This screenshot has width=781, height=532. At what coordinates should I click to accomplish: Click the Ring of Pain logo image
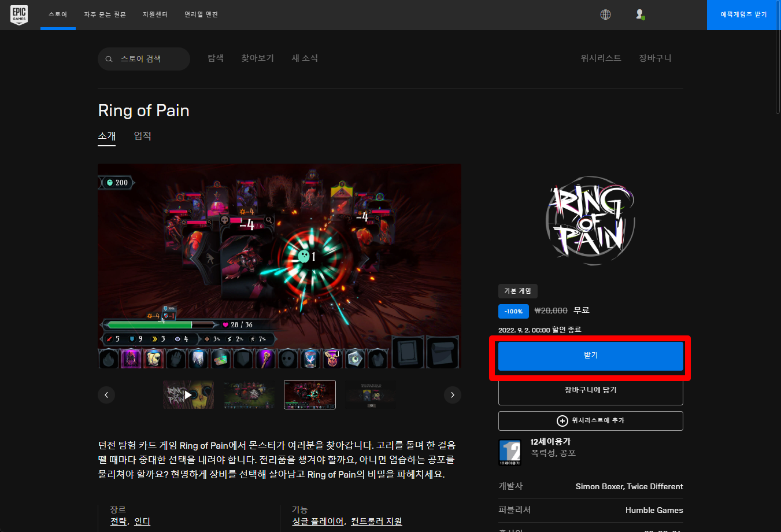590,220
